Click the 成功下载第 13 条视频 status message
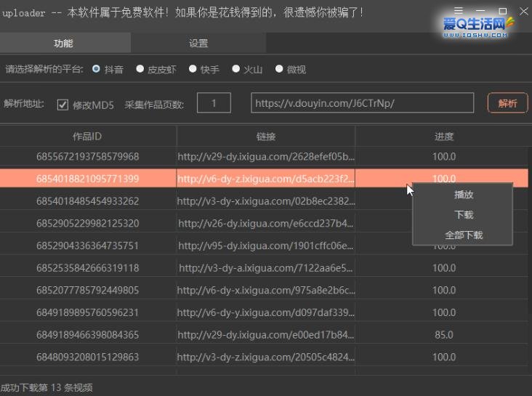Viewport: 532px width, 396px height. (x=47, y=387)
